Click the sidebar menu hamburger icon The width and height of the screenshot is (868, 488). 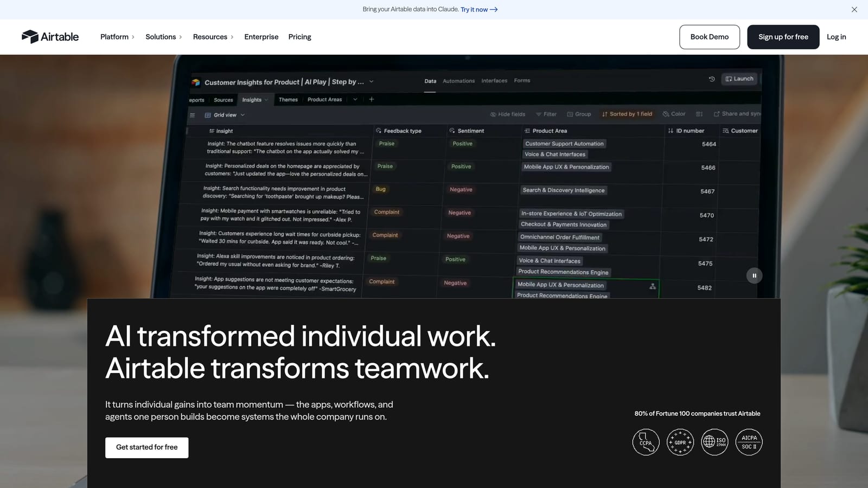coord(192,115)
